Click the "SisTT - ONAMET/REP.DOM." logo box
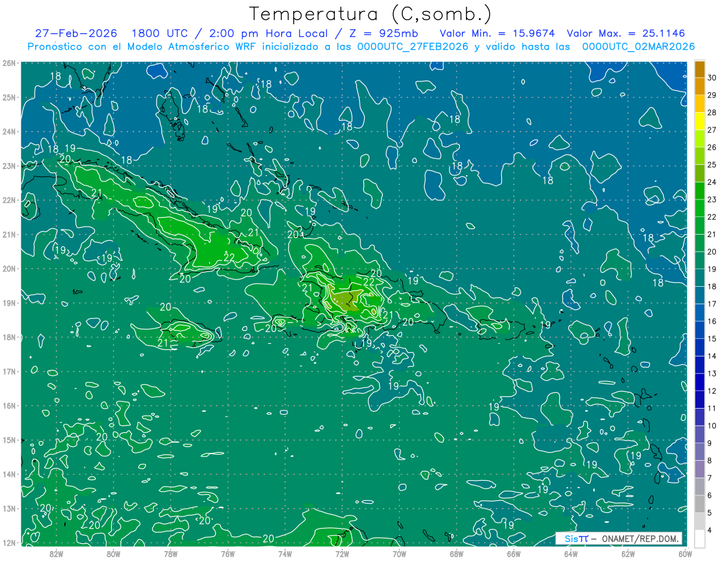This screenshot has width=728, height=562. click(618, 538)
